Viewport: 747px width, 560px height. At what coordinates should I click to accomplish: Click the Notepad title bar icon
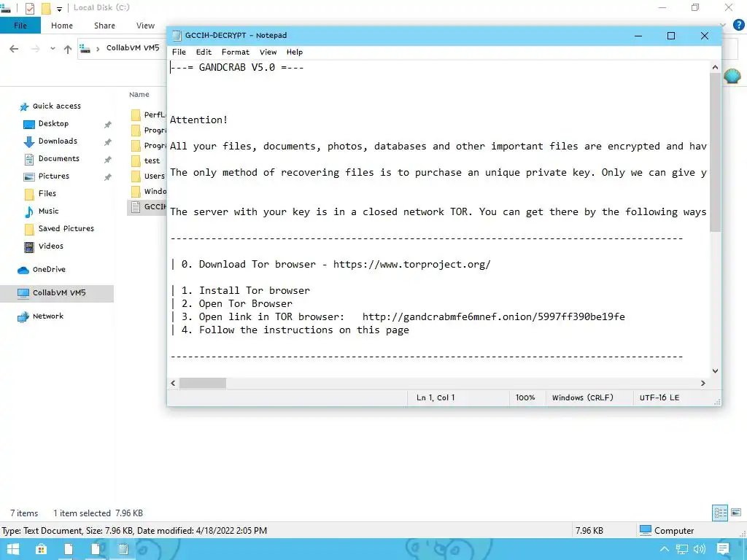point(177,36)
